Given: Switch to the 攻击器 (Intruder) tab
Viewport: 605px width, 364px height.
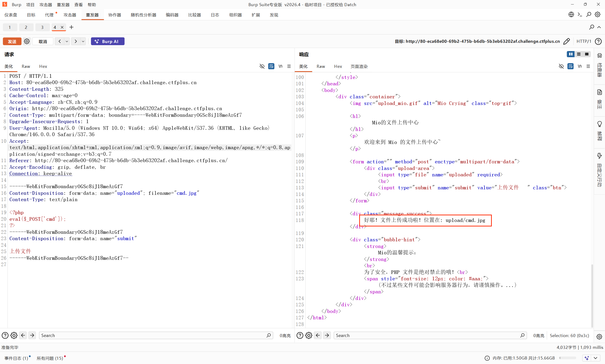Looking at the screenshot, I should (x=70, y=15).
